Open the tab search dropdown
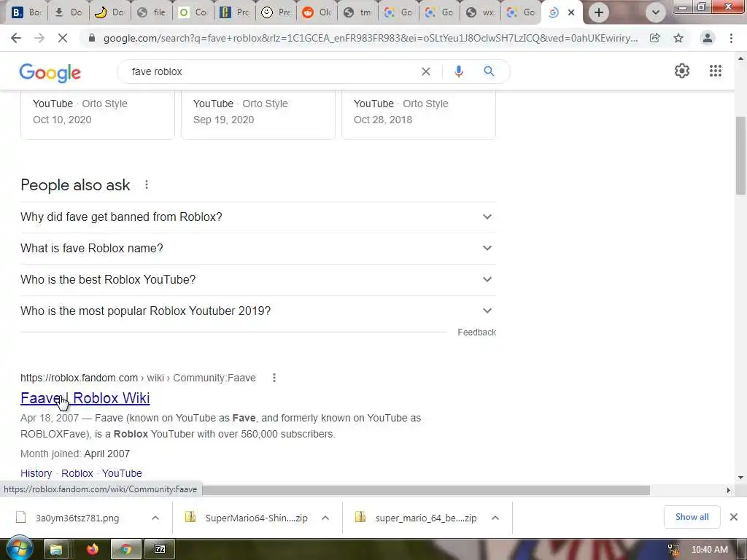Screen dimensions: 747x560 click(656, 12)
